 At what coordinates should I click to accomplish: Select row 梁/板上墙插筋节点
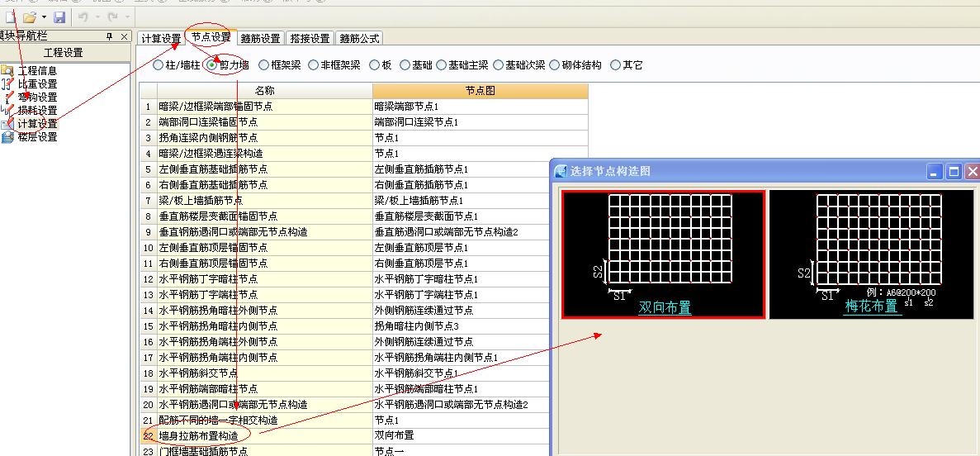[x=265, y=201]
